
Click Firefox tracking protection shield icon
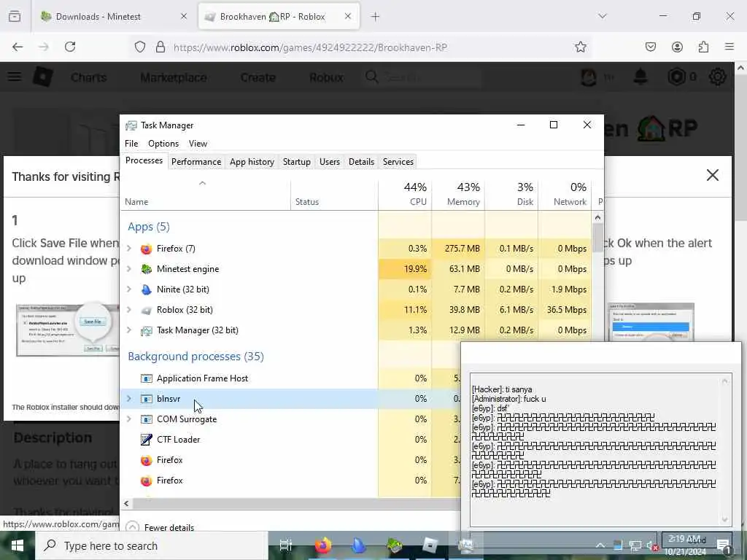click(x=139, y=47)
